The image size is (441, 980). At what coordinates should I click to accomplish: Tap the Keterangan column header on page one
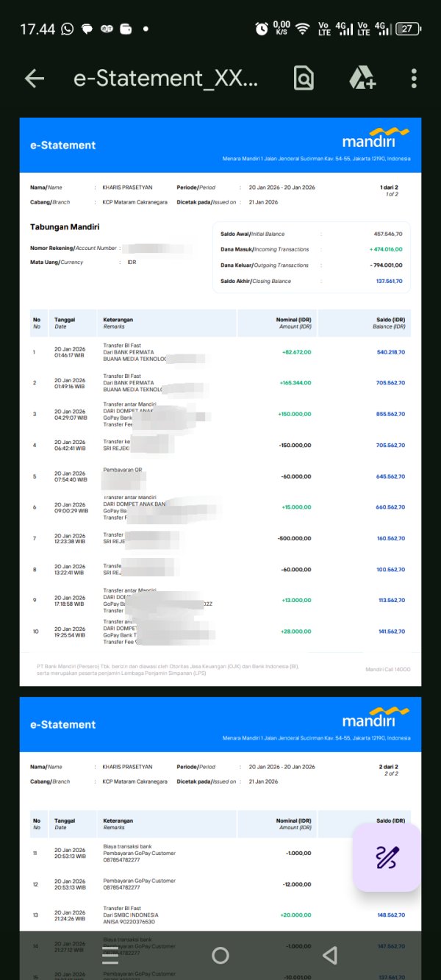pyautogui.click(x=118, y=320)
